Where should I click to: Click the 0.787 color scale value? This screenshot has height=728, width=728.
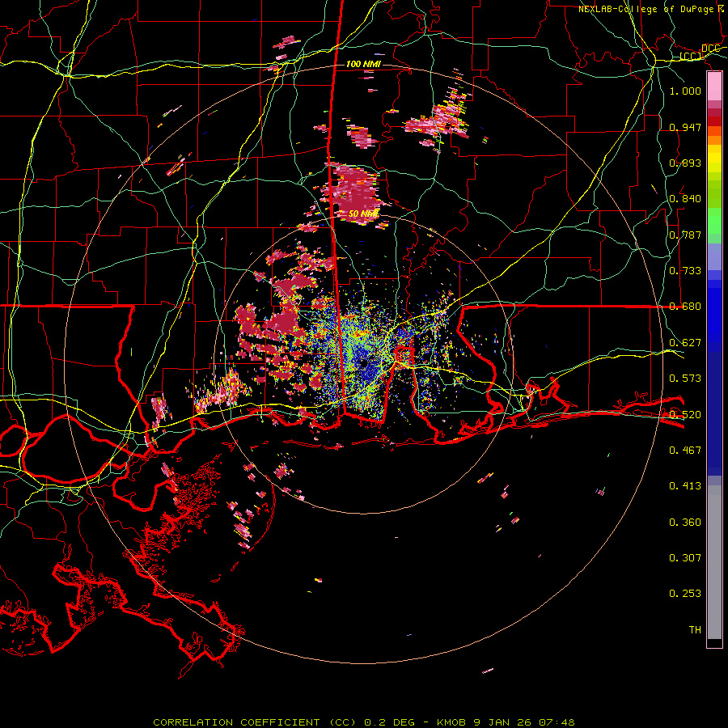pyautogui.click(x=685, y=235)
